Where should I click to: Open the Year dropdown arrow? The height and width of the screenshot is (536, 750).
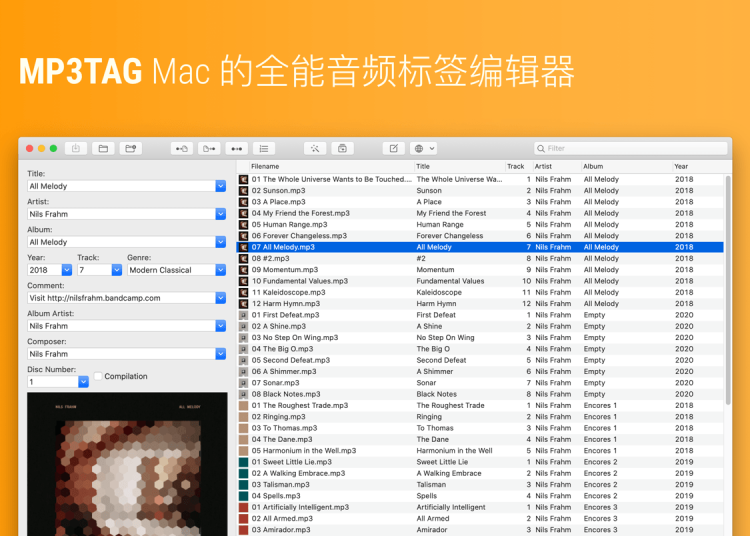pyautogui.click(x=67, y=270)
